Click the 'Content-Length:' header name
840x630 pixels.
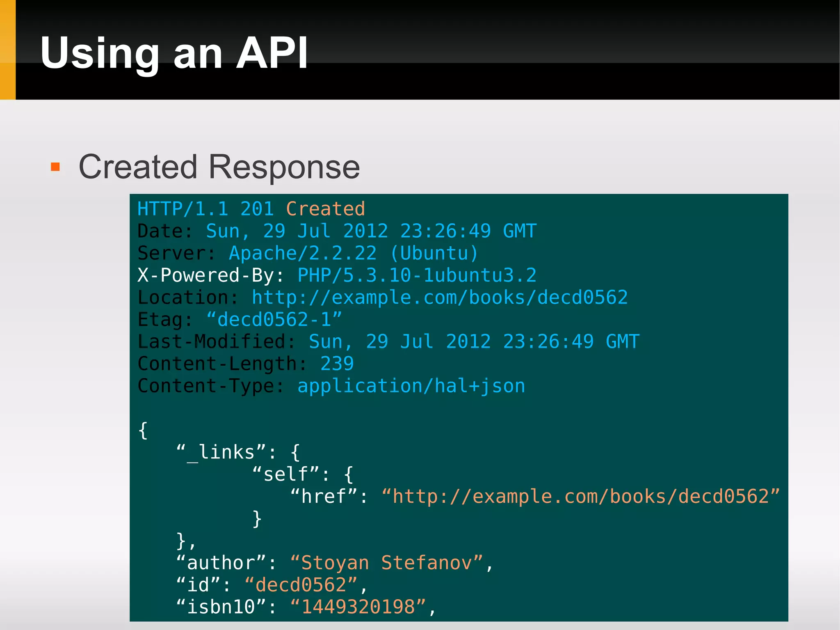(x=222, y=364)
